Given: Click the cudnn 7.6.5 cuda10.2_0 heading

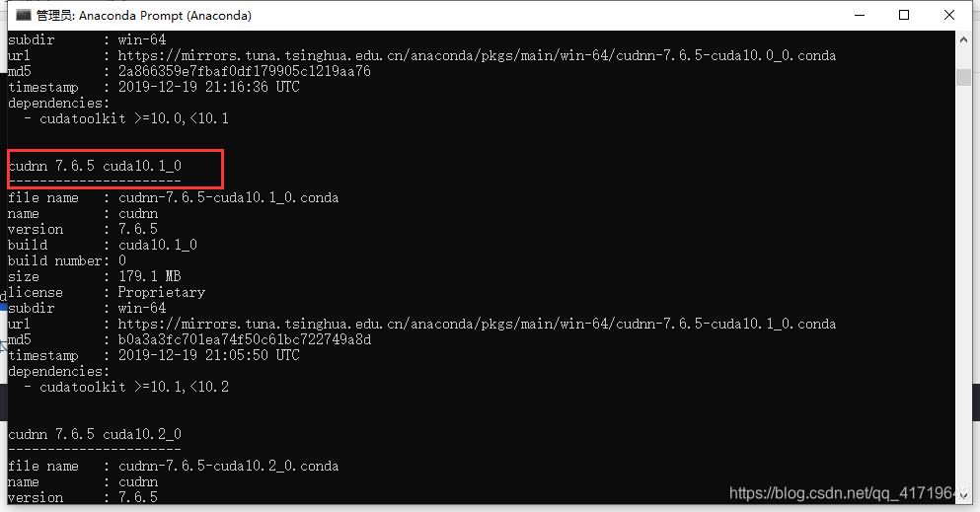Looking at the screenshot, I should point(95,434).
